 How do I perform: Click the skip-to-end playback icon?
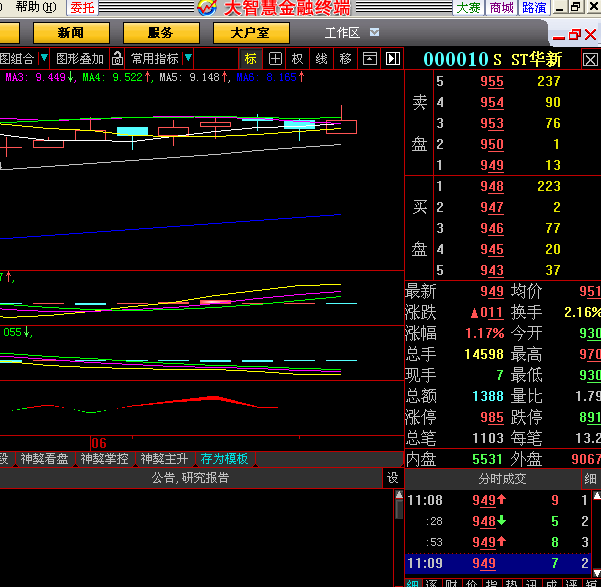[392, 59]
